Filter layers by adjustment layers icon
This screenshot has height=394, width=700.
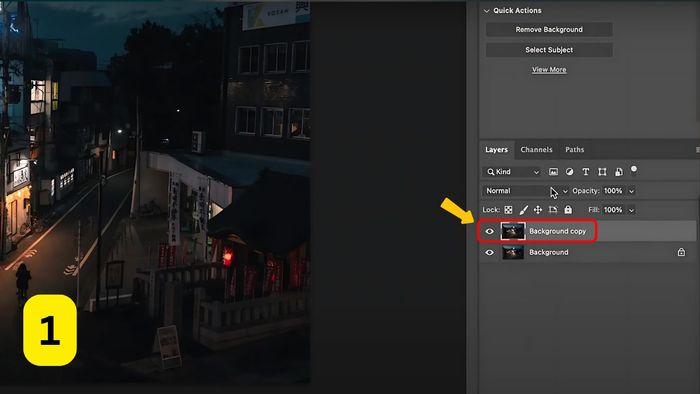pos(569,172)
